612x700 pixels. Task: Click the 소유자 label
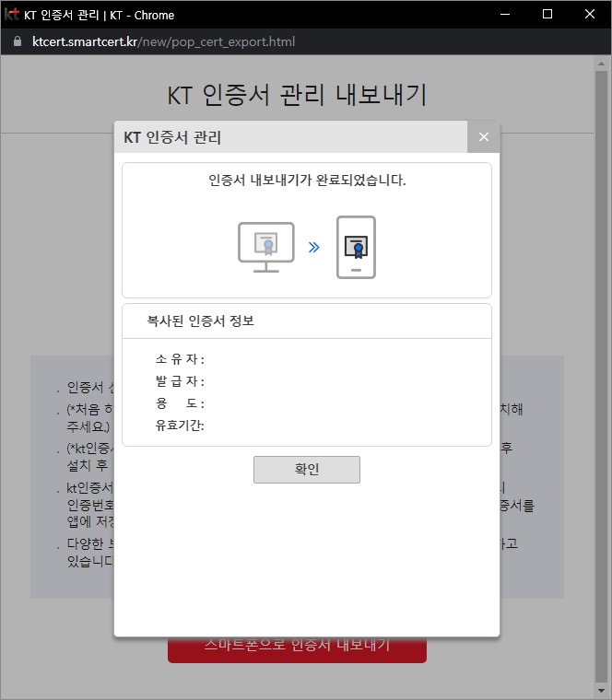[180, 359]
